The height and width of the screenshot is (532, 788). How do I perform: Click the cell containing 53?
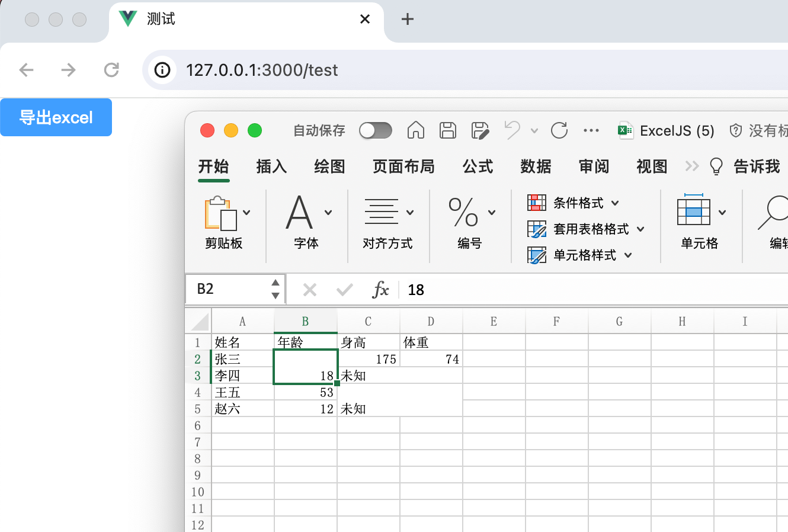click(306, 392)
